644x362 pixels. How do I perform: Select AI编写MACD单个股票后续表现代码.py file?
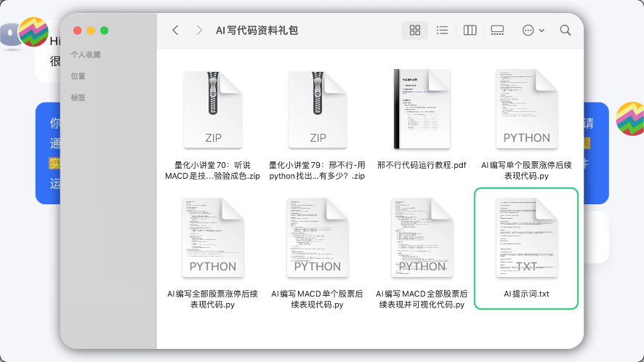coord(318,238)
